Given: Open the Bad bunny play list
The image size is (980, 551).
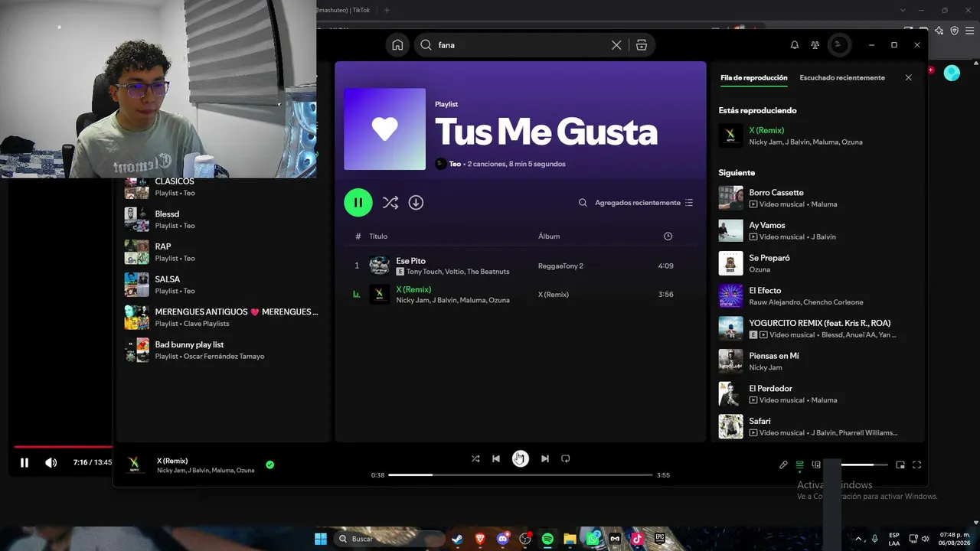Looking at the screenshot, I should (222, 350).
